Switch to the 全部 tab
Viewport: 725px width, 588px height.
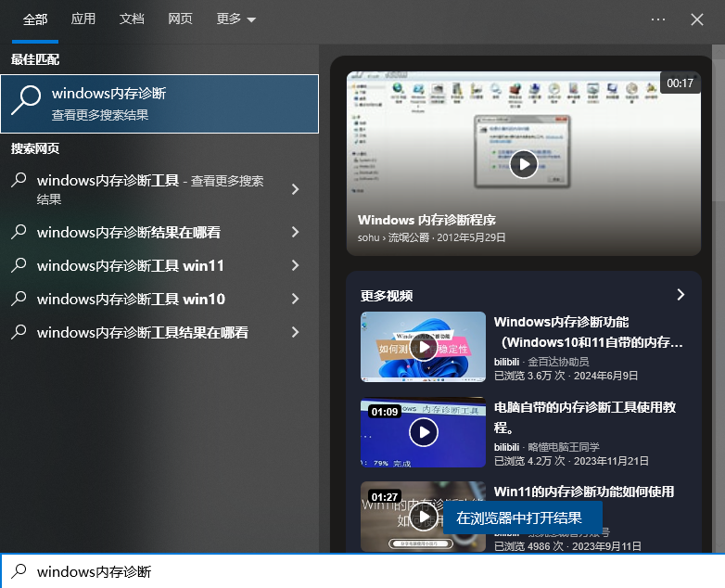pyautogui.click(x=35, y=19)
